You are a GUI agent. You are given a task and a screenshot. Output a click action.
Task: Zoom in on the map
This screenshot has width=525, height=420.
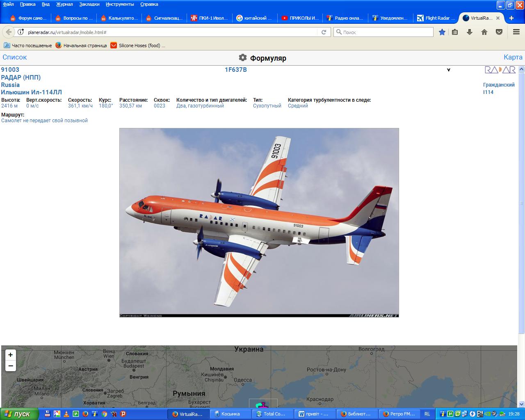(11, 355)
